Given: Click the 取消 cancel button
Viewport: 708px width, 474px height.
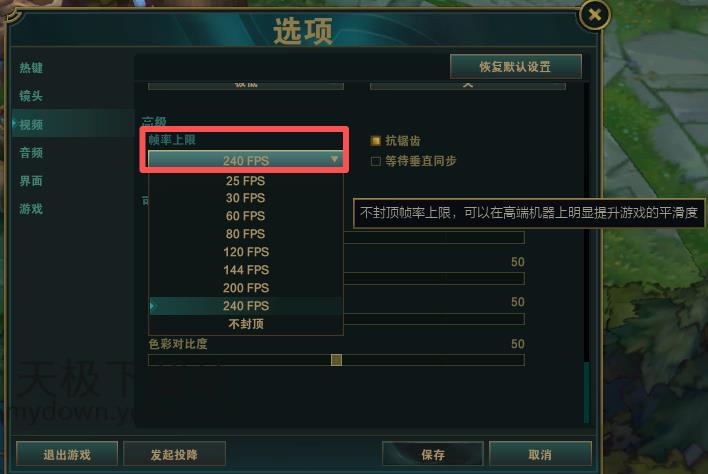Looking at the screenshot, I should tap(540, 454).
